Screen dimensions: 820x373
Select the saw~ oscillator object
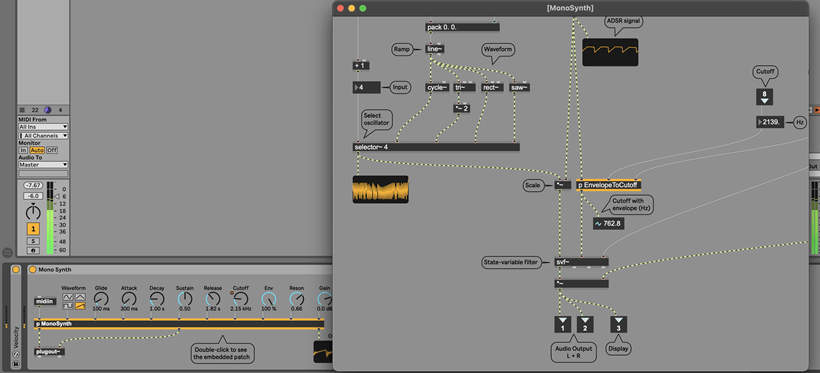click(520, 87)
